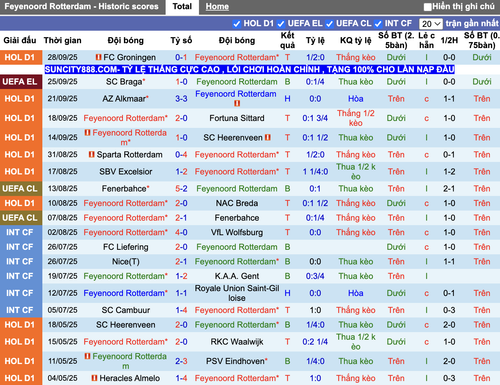Viewport: 500px width, 385px height.
Task: Switch to the Total tab
Action: point(182,7)
